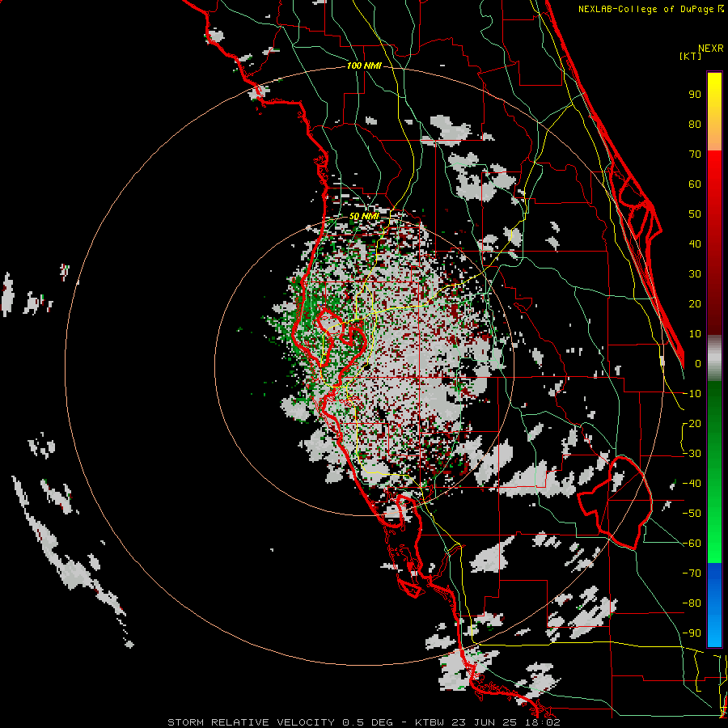Screen dimensions: 728x728
Task: Click the orange segment of the color bar
Action: [714, 134]
